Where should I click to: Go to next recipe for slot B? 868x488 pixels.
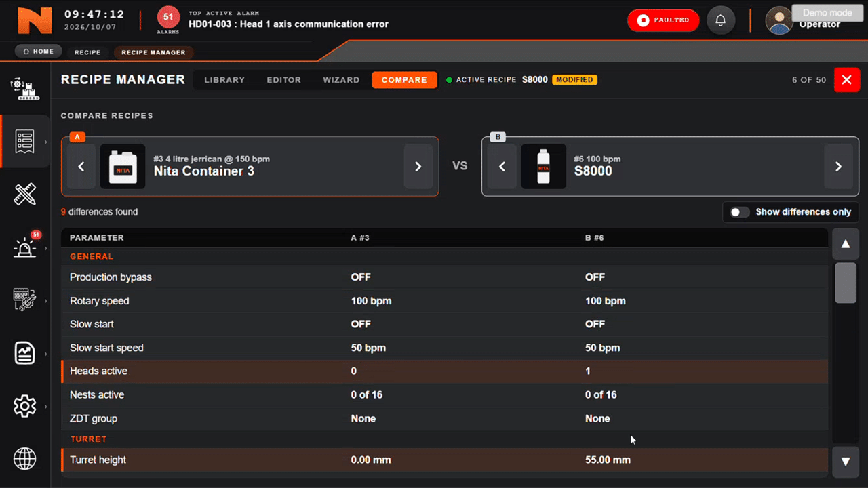pyautogui.click(x=838, y=166)
